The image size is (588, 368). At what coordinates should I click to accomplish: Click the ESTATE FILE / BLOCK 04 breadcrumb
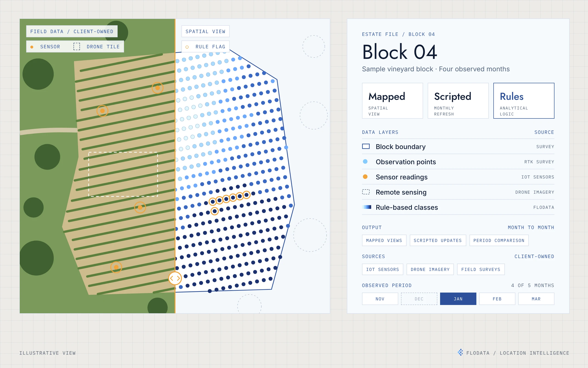pyautogui.click(x=399, y=34)
